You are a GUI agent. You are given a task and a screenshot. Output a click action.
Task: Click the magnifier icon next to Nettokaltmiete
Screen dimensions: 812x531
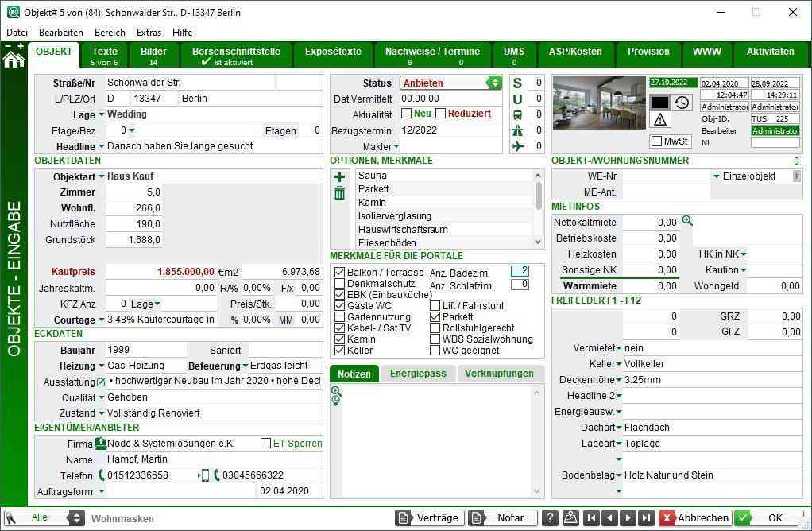pos(687,222)
